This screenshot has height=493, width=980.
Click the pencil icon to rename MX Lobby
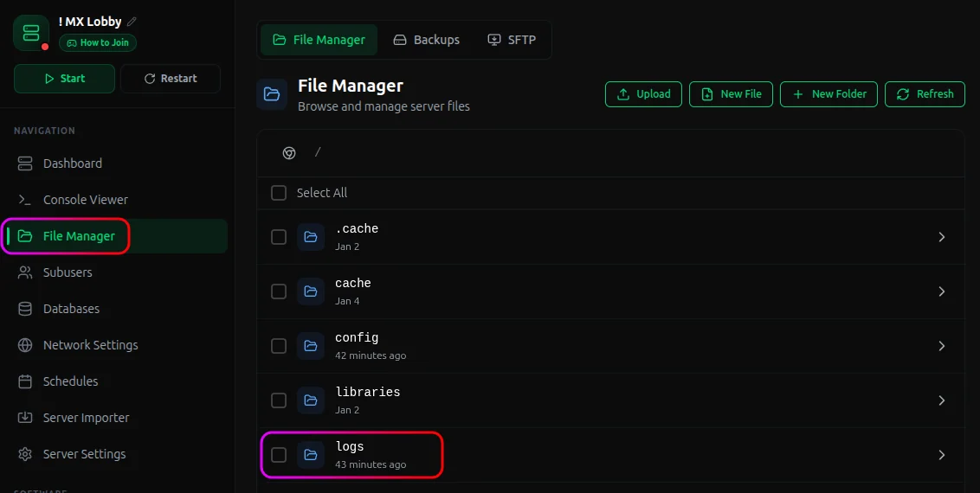point(132,22)
